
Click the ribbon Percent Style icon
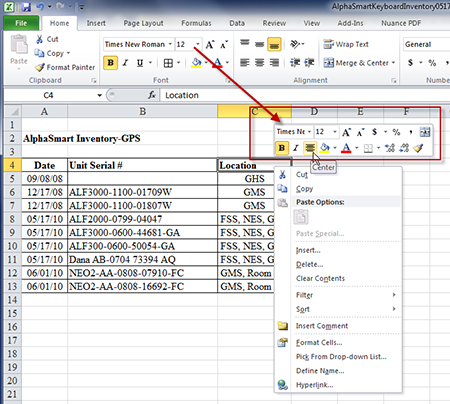432,62
